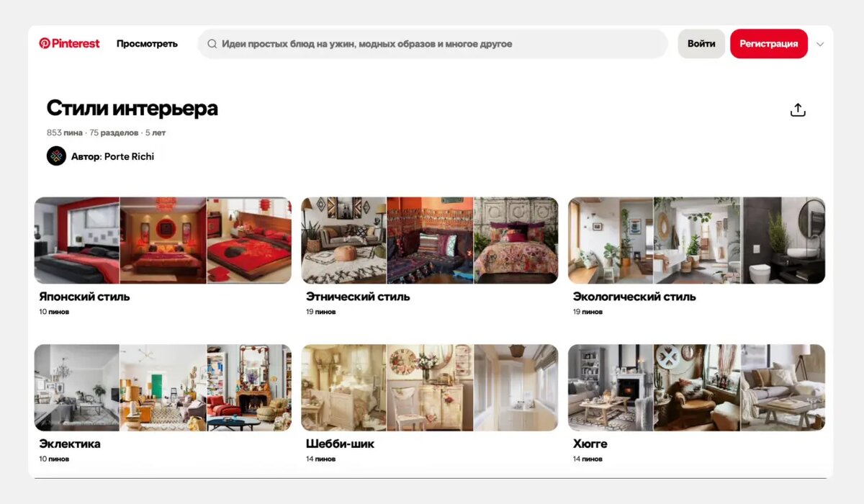Click the red Регистрация button
Image resolution: width=864 pixels, height=504 pixels.
pos(769,44)
